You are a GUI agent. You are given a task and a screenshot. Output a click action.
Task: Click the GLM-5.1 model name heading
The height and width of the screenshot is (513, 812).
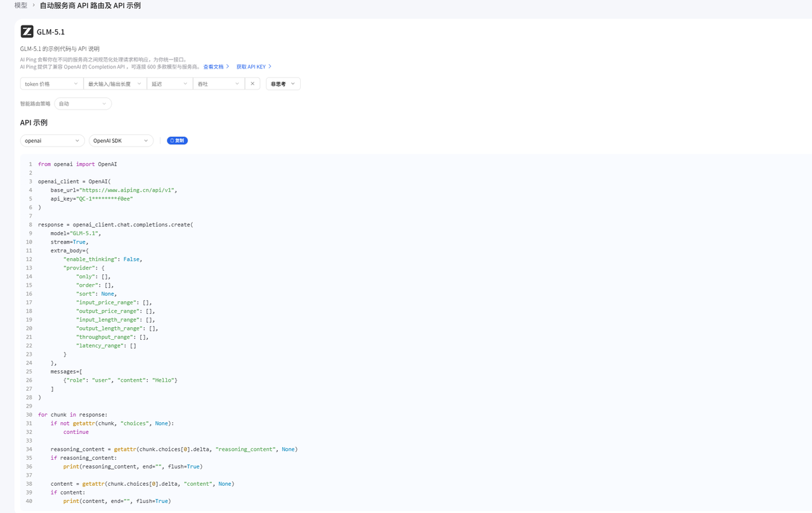[x=51, y=32]
